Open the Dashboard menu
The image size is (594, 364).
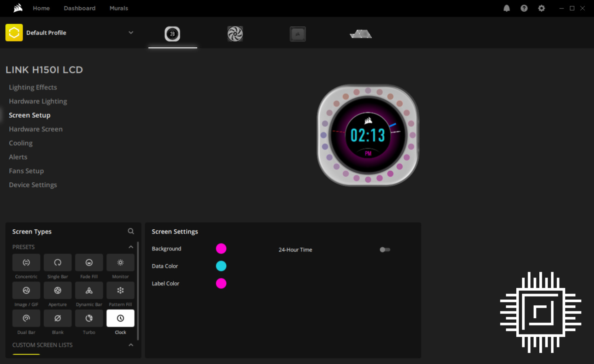pyautogui.click(x=79, y=8)
